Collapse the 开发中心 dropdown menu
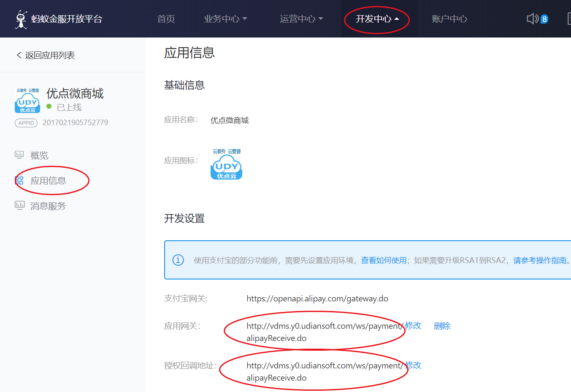 click(x=377, y=19)
